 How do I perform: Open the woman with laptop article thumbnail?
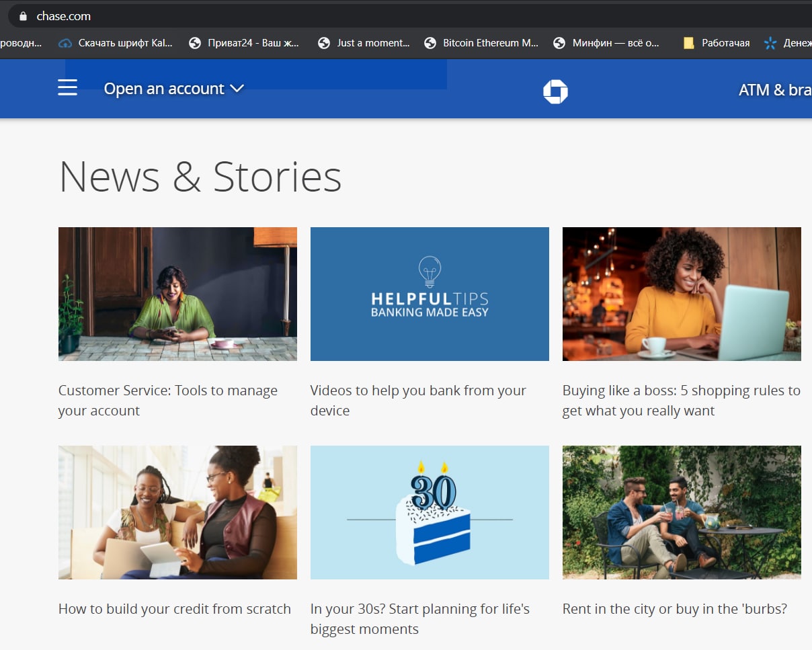[x=682, y=294]
